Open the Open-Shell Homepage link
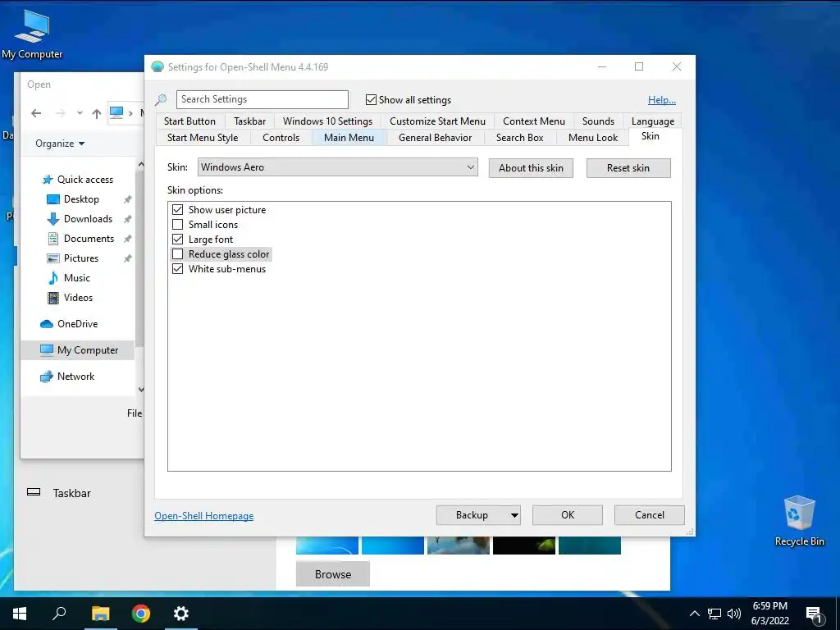 pos(204,516)
